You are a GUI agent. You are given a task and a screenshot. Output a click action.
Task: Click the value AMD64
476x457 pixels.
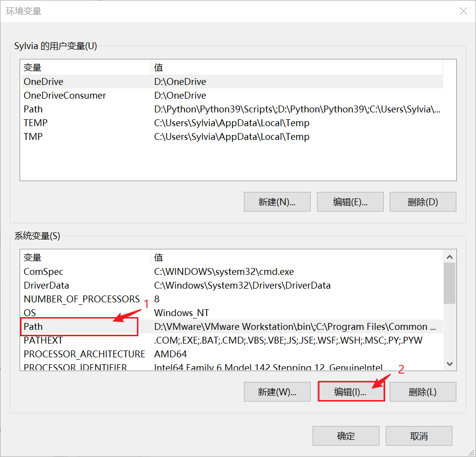pos(170,354)
